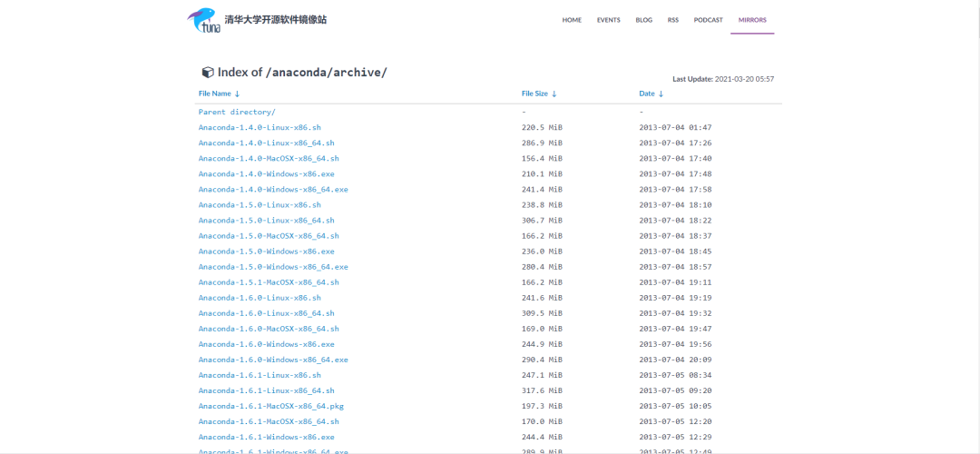Click the date 2013-07-04 19:11
The height and width of the screenshot is (454, 980).
pos(675,282)
